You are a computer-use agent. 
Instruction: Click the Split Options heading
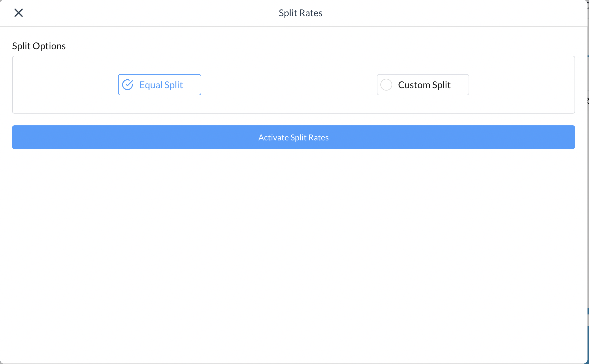click(39, 46)
